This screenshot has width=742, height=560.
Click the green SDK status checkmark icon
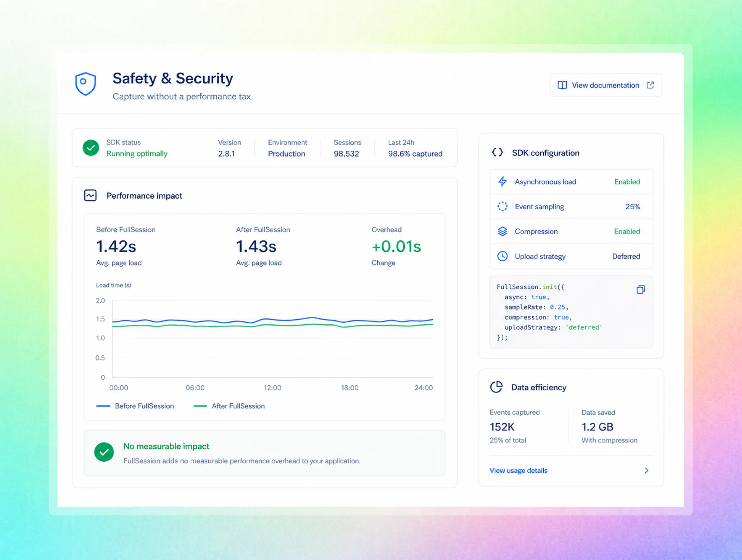point(91,148)
